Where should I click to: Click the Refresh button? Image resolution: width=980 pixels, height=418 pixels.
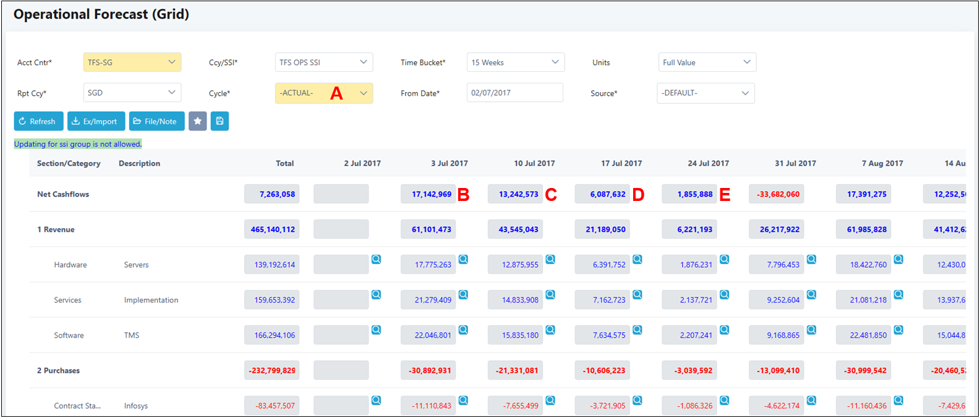pyautogui.click(x=38, y=121)
